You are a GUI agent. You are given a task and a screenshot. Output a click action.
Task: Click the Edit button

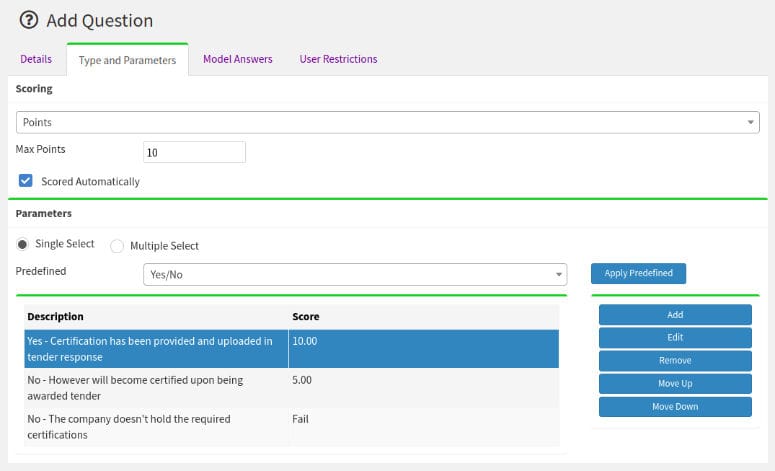[675, 338]
